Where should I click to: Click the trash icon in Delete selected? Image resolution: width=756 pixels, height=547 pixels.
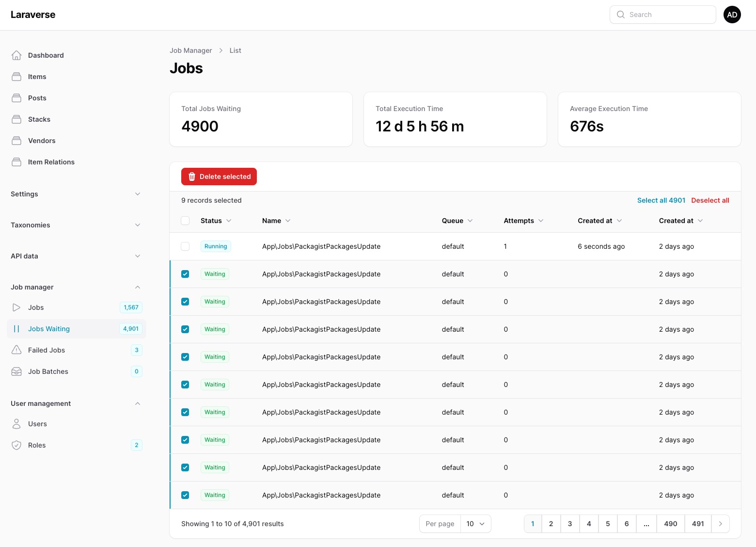tap(192, 177)
